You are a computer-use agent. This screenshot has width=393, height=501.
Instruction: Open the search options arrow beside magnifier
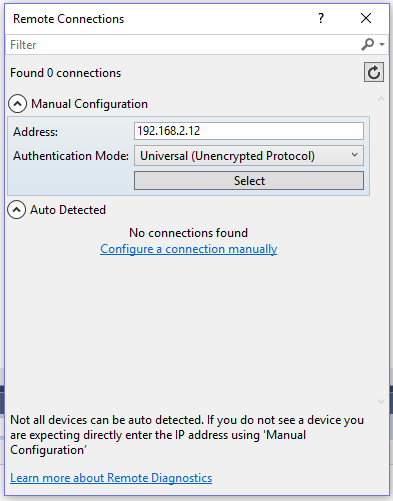pyautogui.click(x=382, y=44)
